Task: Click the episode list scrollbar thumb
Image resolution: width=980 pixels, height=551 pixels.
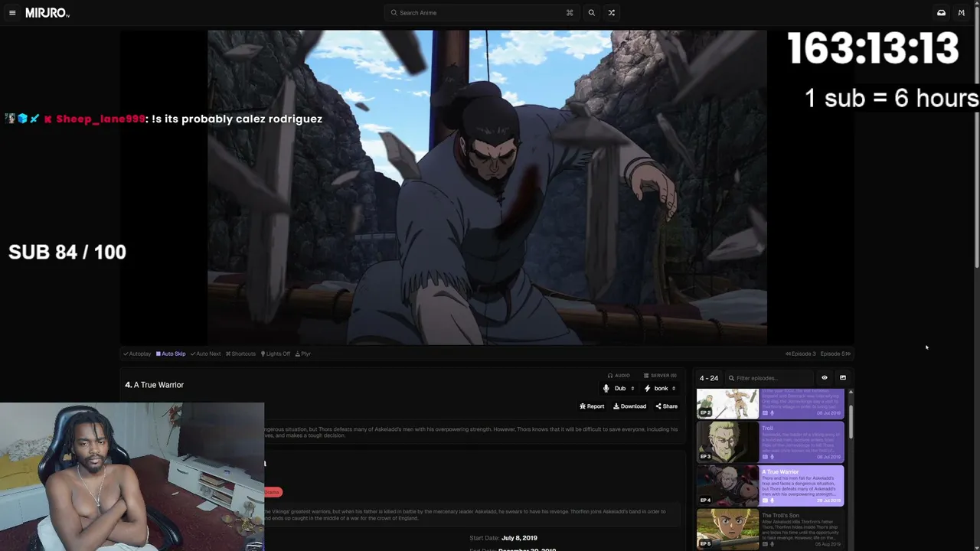Action: 851,422
